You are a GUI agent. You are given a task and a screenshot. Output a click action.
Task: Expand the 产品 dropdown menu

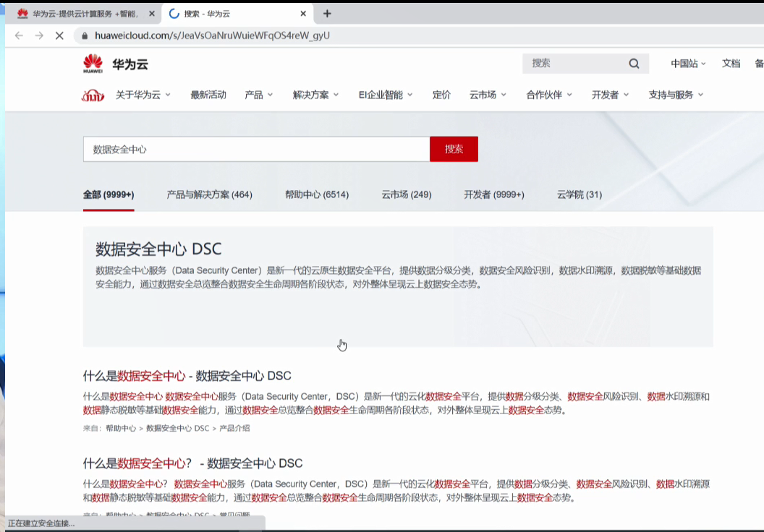pos(258,95)
